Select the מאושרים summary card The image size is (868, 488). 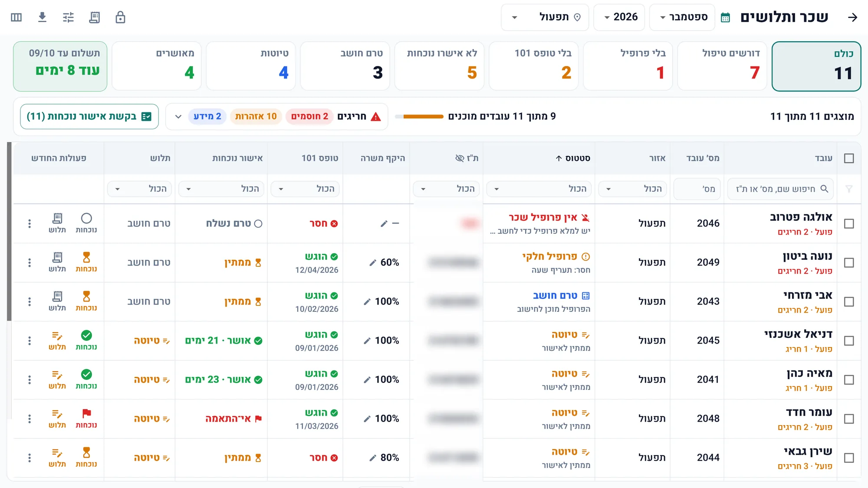[157, 66]
